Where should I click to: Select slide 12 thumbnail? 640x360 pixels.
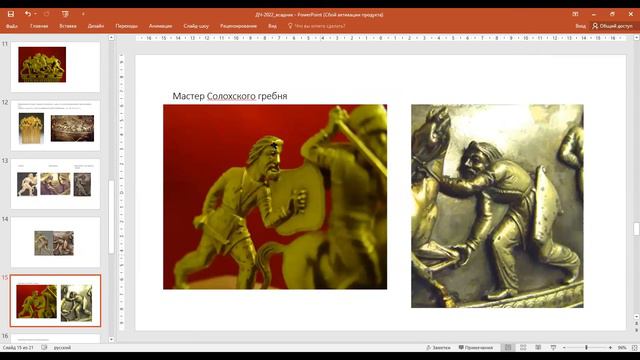pyautogui.click(x=55, y=125)
